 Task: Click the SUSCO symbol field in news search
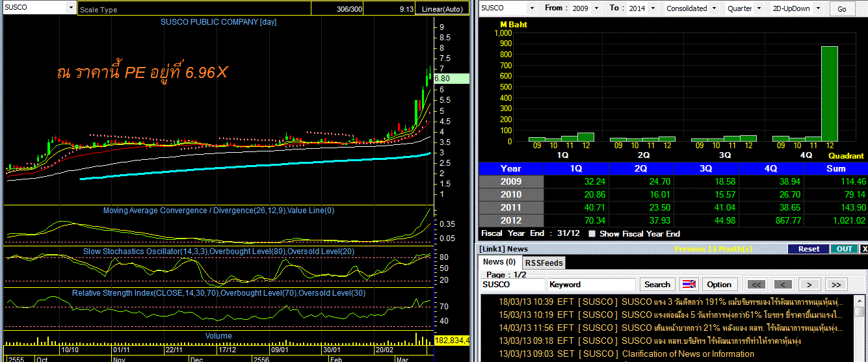pos(513,285)
